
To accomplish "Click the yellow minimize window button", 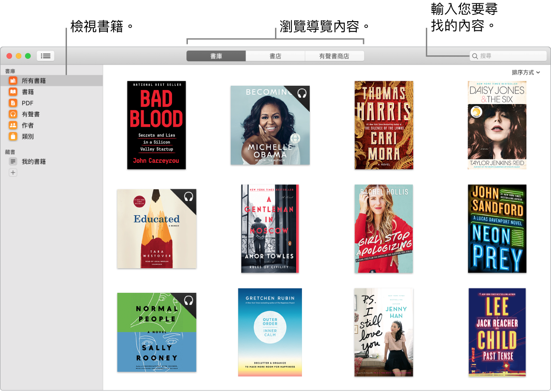I will click(x=19, y=56).
